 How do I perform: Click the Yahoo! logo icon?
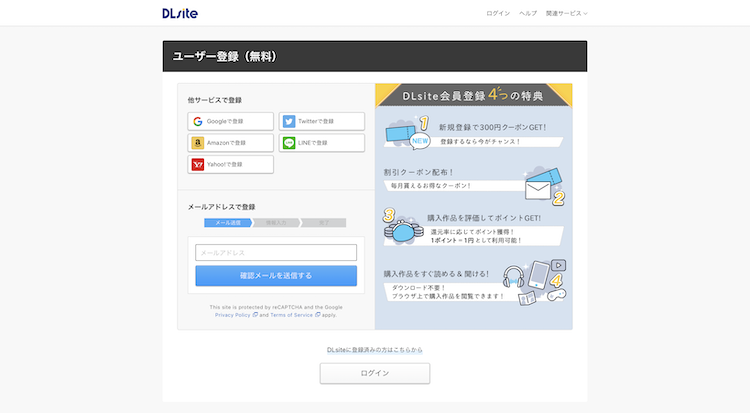pyautogui.click(x=198, y=164)
